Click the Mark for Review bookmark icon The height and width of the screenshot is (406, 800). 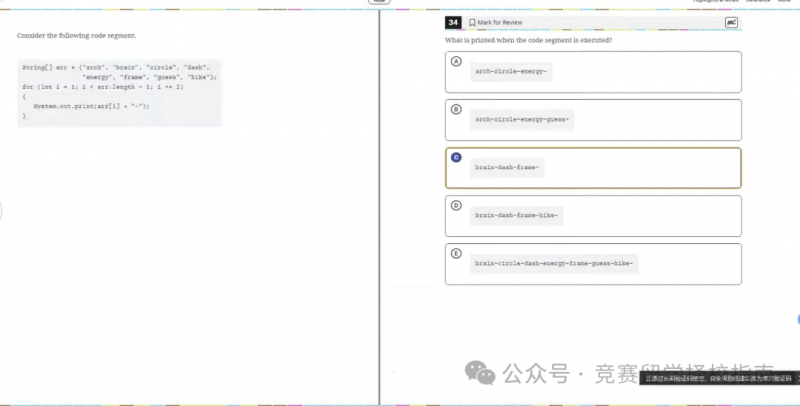pos(472,22)
